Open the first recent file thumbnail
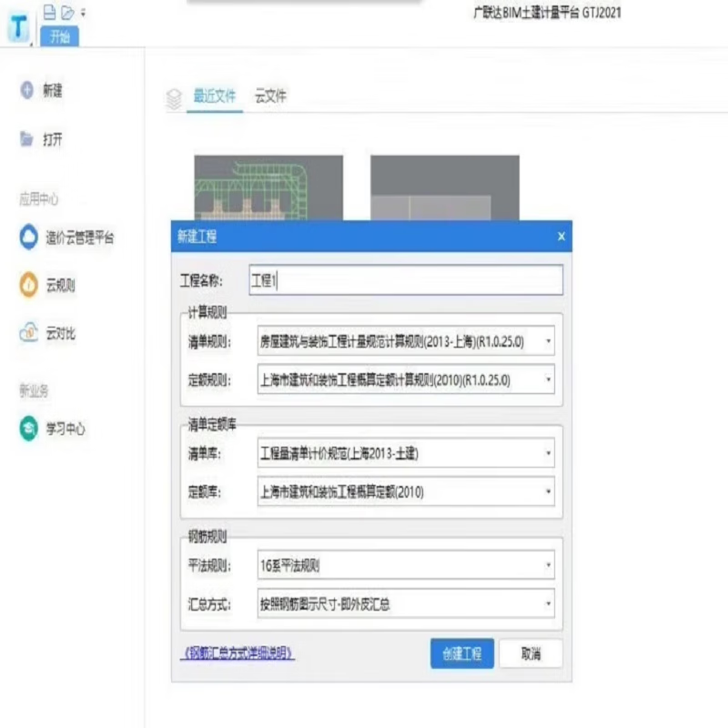728x728 pixels. (x=268, y=187)
